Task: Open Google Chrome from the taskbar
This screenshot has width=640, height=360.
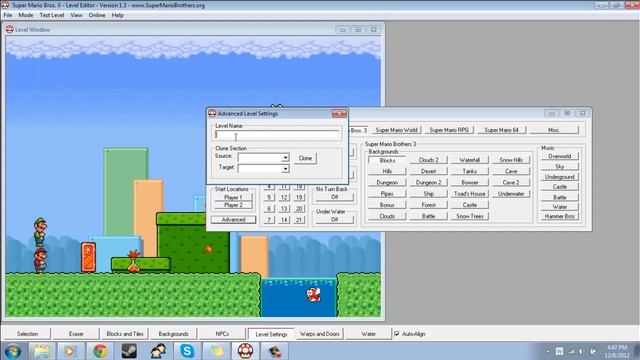Action: pyautogui.click(x=100, y=351)
